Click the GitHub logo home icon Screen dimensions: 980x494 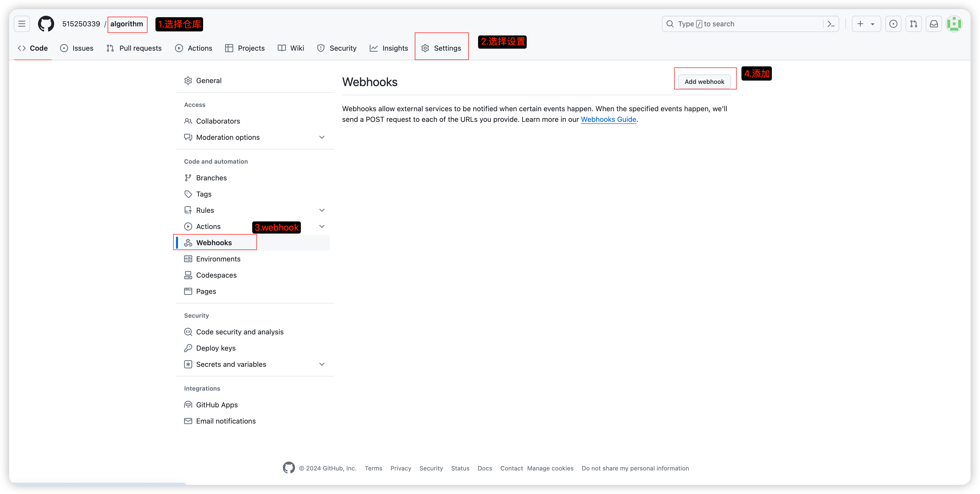coord(46,24)
